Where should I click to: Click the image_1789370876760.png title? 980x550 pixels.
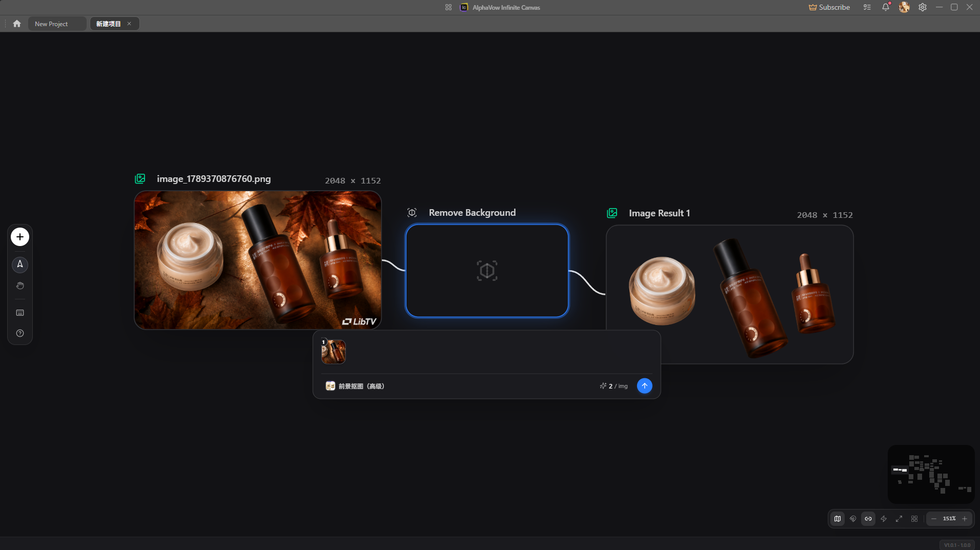(214, 179)
